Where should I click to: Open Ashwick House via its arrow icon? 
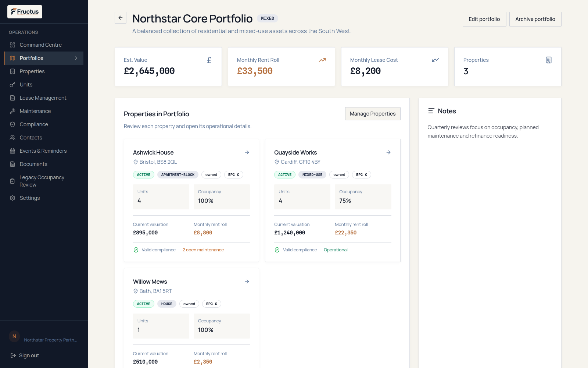pos(247,152)
